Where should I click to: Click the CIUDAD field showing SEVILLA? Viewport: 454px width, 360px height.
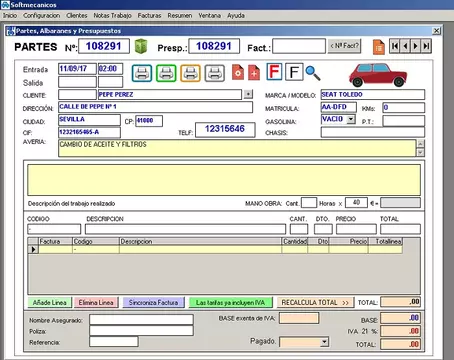point(89,120)
